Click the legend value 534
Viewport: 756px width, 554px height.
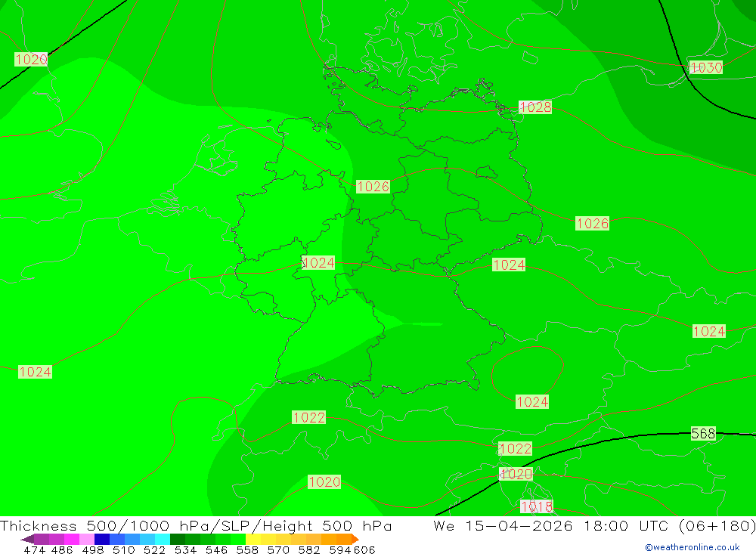(x=186, y=549)
